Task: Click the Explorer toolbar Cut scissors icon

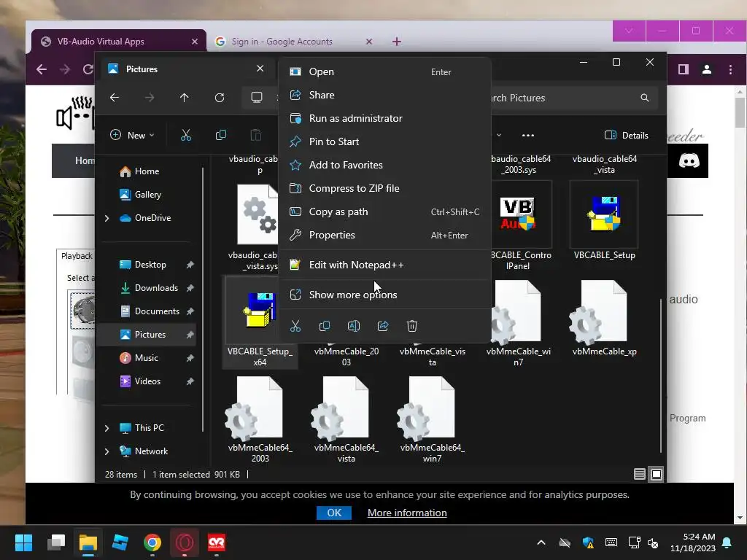Action: click(186, 135)
